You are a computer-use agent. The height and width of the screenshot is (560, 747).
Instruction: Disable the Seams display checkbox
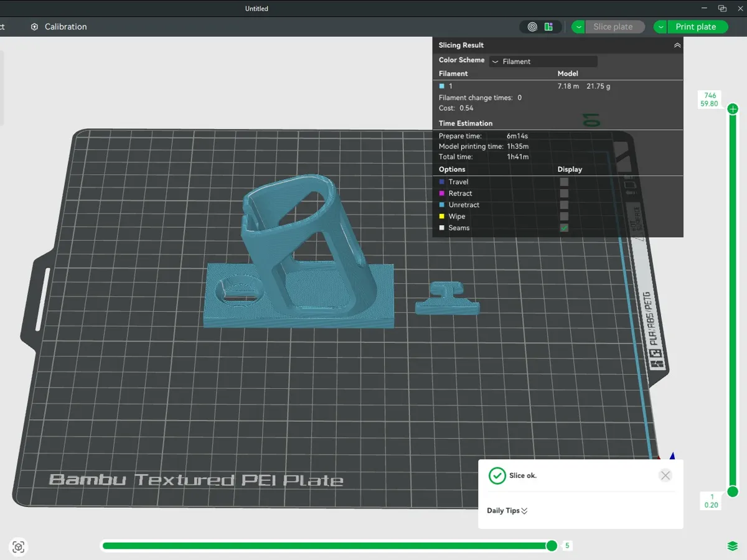pos(564,228)
